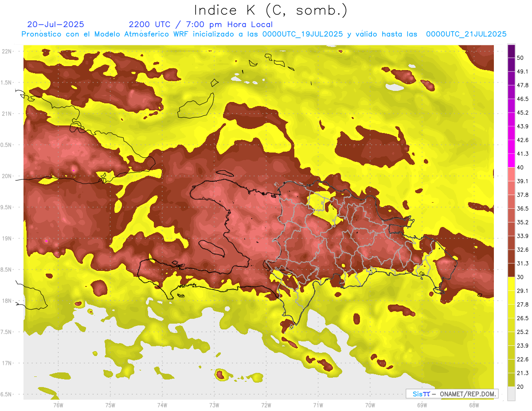The height and width of the screenshot is (411, 532).
Task: Click the "25.2" color scale value
Action: click(523, 332)
